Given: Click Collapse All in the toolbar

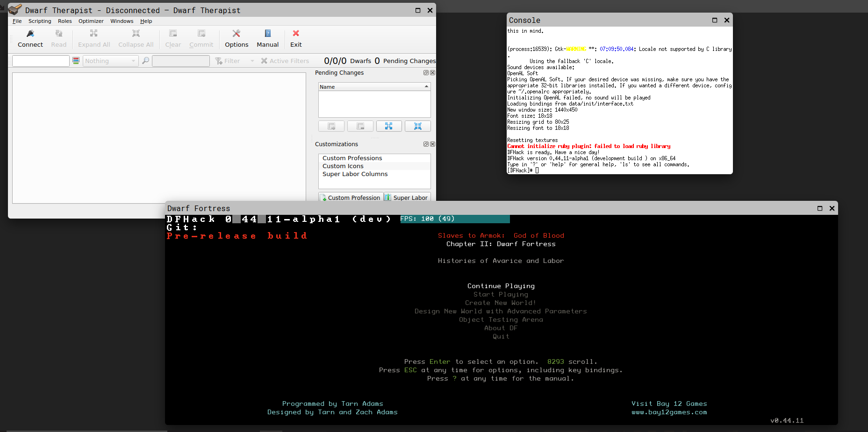Looking at the screenshot, I should pos(136,38).
